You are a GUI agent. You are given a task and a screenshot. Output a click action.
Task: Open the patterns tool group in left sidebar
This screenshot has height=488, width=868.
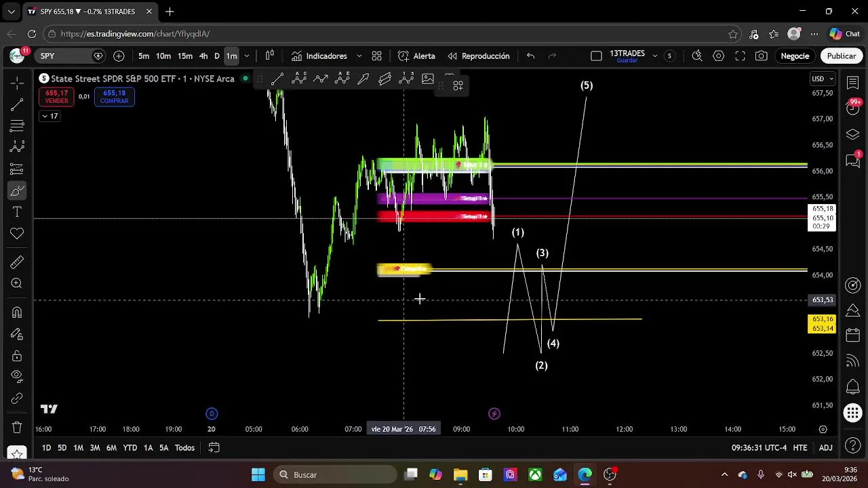coord(17,147)
